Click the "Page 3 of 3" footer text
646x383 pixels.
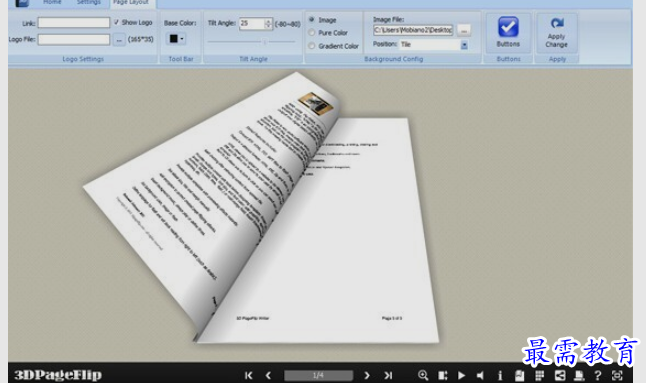tap(392, 318)
